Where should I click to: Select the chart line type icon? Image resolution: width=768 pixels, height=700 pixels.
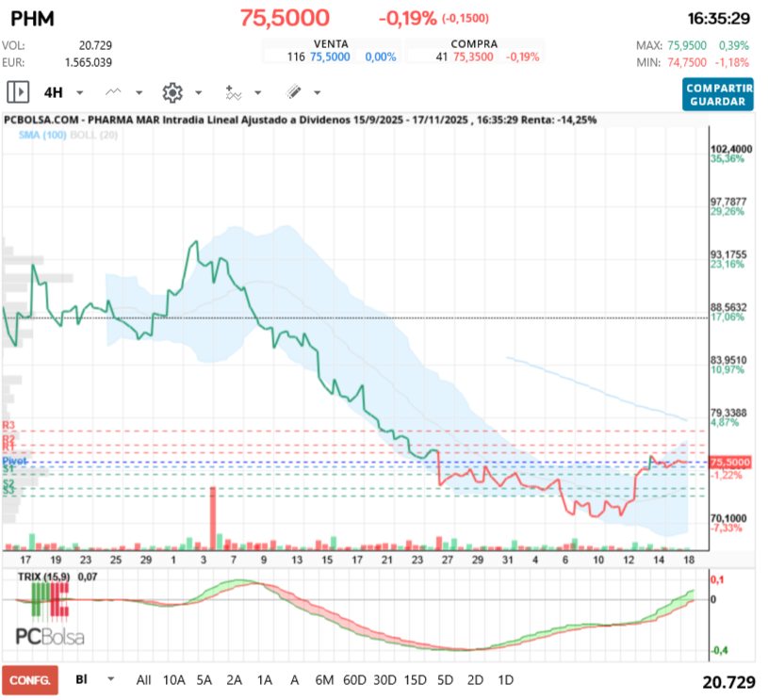click(x=113, y=92)
